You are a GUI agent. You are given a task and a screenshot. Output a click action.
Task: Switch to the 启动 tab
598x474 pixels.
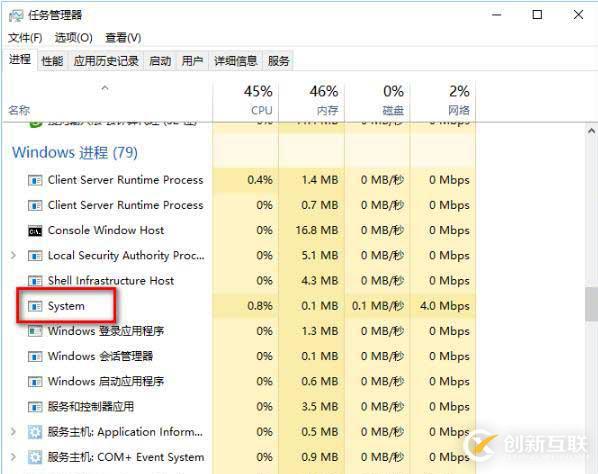click(160, 61)
